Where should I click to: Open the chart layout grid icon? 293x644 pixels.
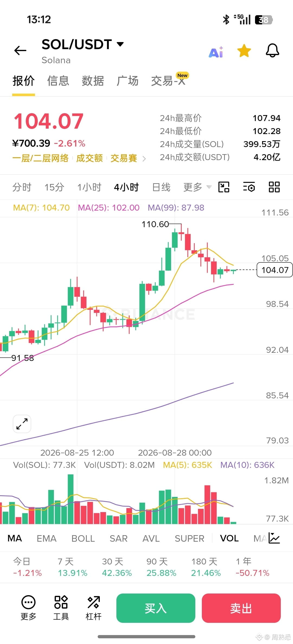pyautogui.click(x=274, y=187)
